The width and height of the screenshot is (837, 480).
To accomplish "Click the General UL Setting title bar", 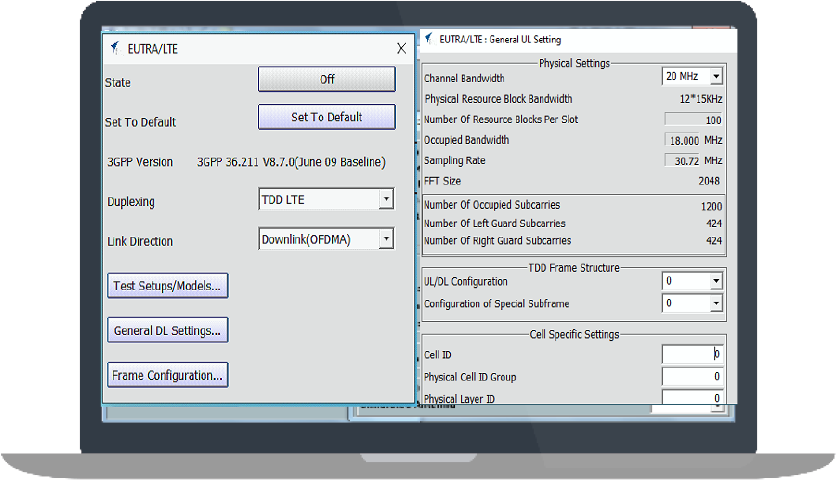I will coord(600,39).
